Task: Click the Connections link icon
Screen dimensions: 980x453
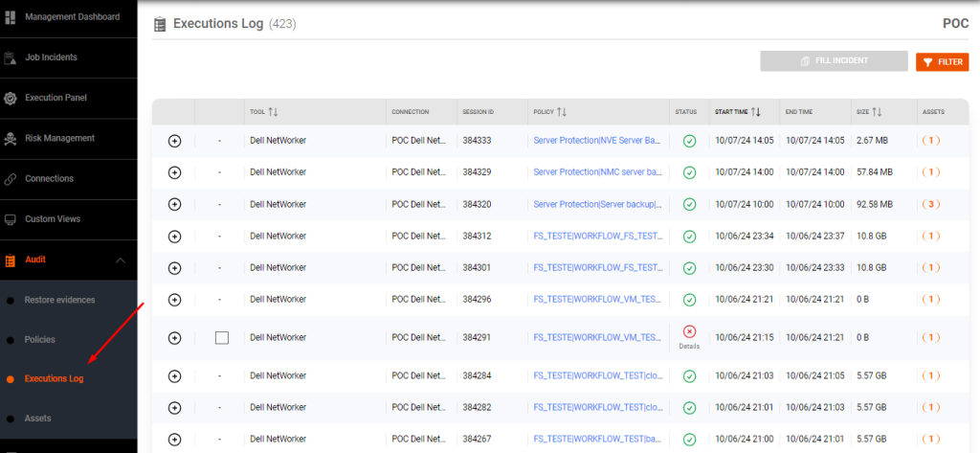Action: pyautogui.click(x=11, y=179)
